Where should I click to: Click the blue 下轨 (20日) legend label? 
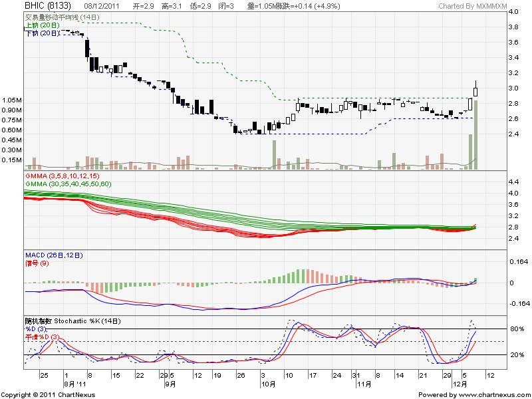[42, 33]
